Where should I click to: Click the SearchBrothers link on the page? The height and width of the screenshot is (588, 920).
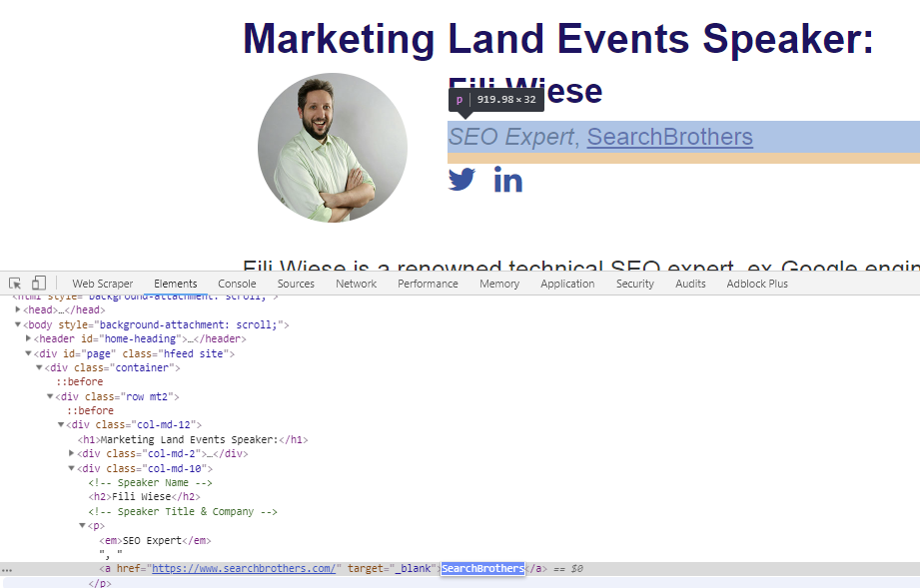click(669, 137)
